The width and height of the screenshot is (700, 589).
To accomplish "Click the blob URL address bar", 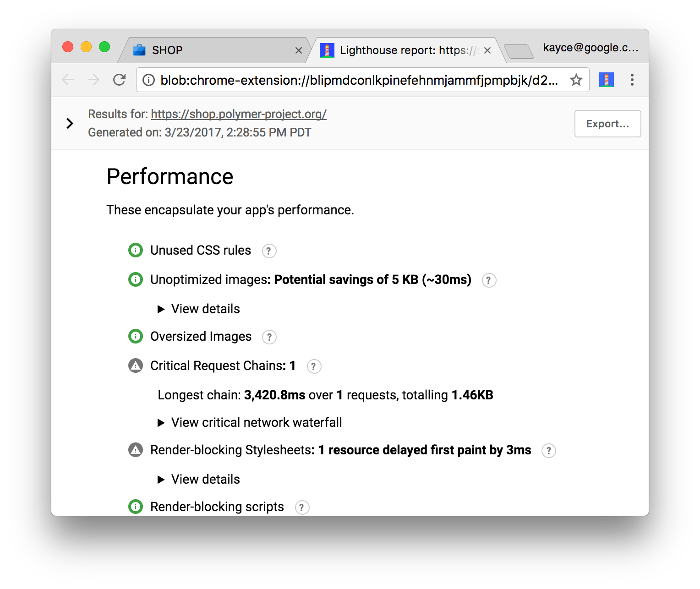I will click(357, 80).
